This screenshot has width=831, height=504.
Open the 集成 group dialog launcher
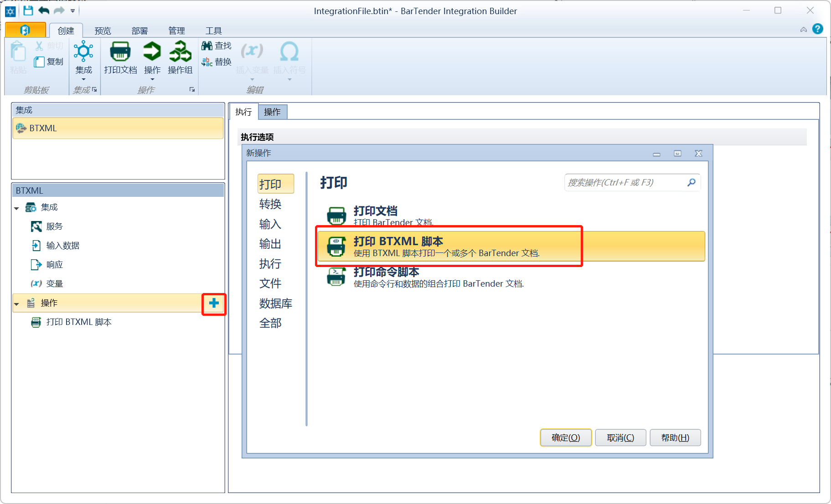tap(94, 90)
